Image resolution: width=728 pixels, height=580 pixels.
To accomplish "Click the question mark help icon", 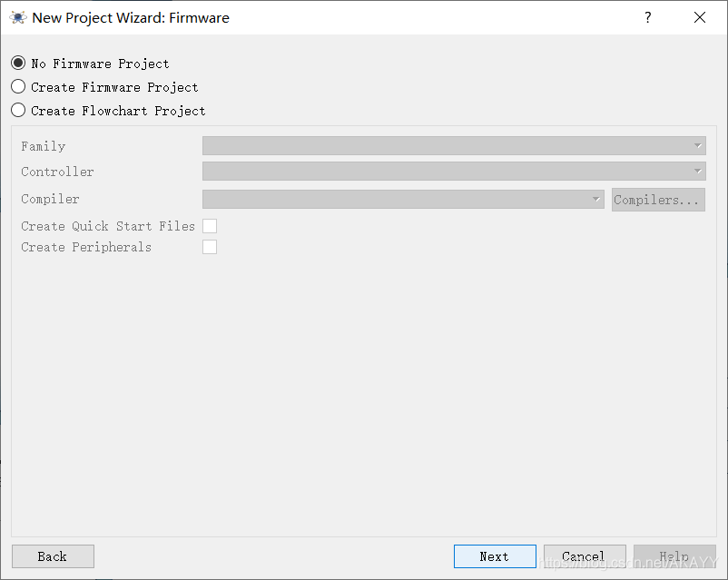I will 648,17.
